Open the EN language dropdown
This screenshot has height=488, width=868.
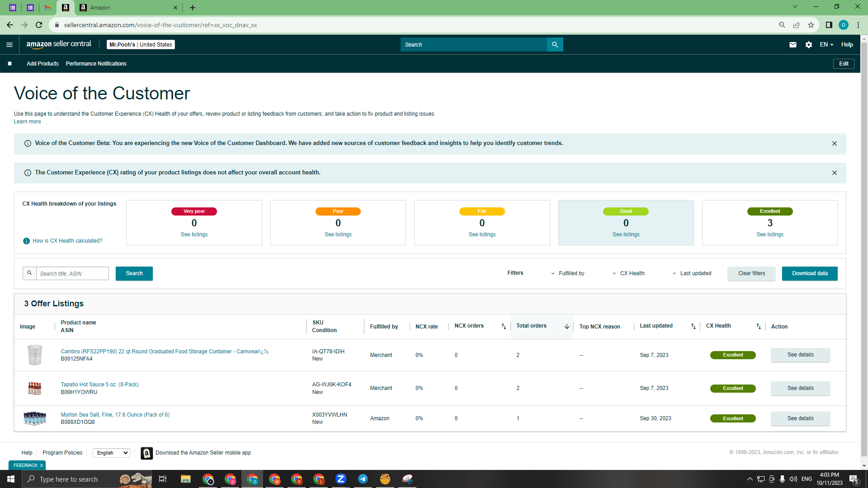[x=826, y=45]
